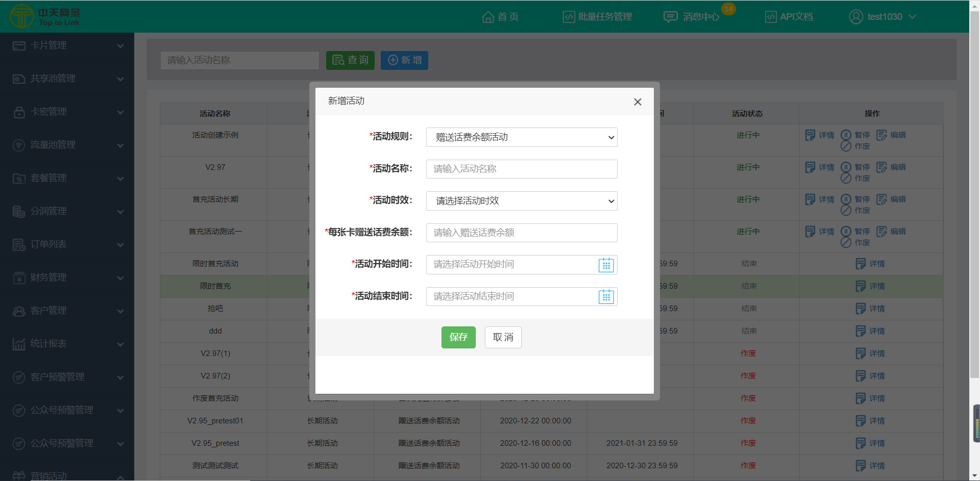Expand 卡密管理 sidebar menu
Image resolution: width=980 pixels, height=481 pixels.
tap(67, 112)
